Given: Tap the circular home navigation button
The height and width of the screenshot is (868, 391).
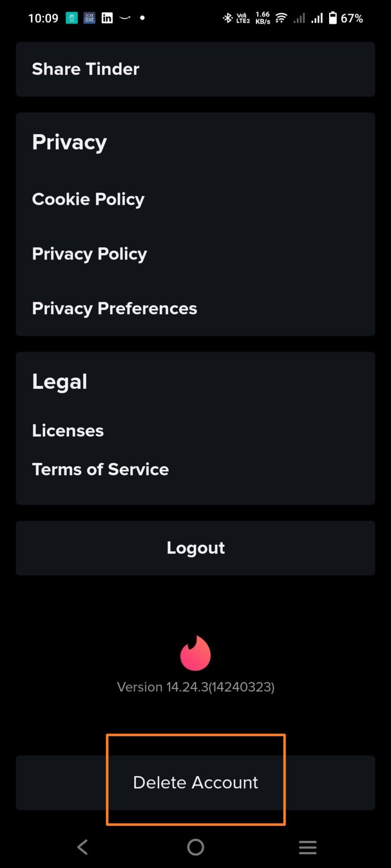Looking at the screenshot, I should (195, 847).
